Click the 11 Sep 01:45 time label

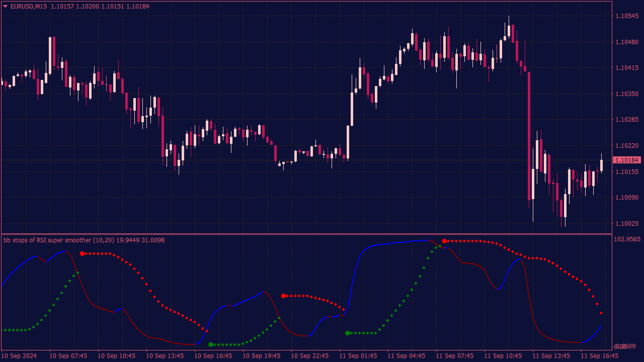[358, 356]
